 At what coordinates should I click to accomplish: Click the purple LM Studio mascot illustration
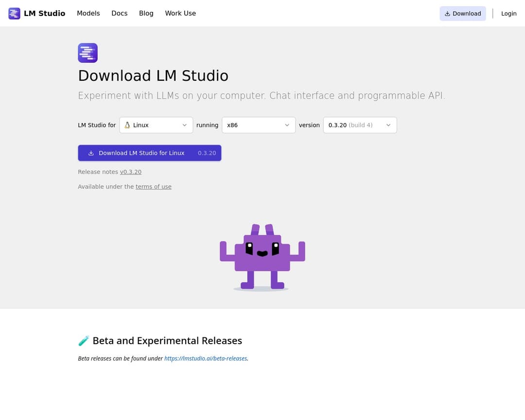click(262, 255)
